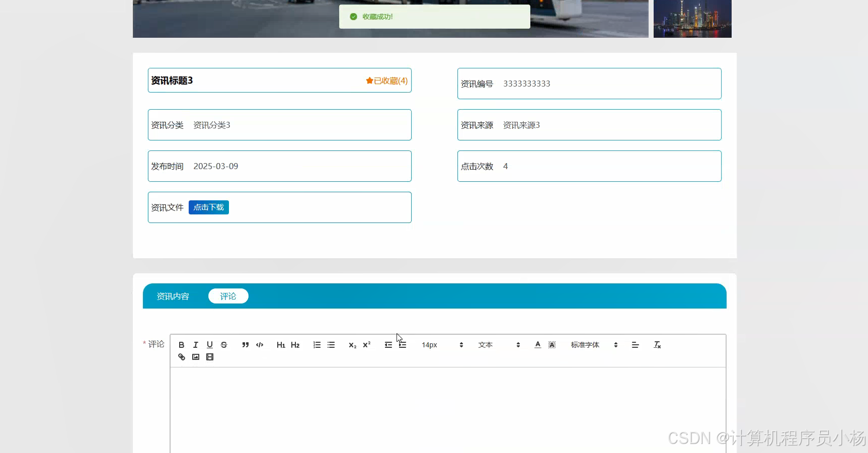Open the 文本 header style dropdown
The height and width of the screenshot is (453, 868).
[499, 345]
